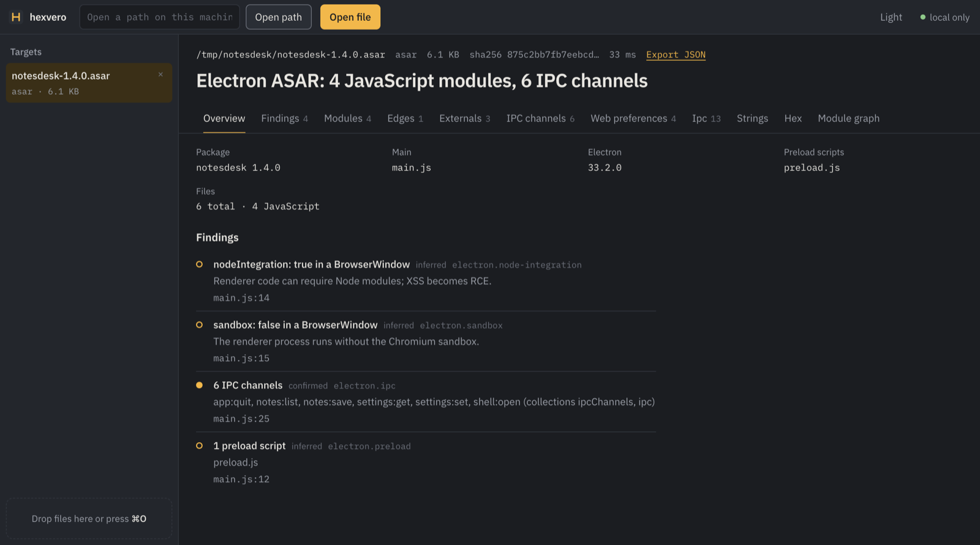Switch to the Findings tab
Screen dimensions: 980x545
point(284,118)
